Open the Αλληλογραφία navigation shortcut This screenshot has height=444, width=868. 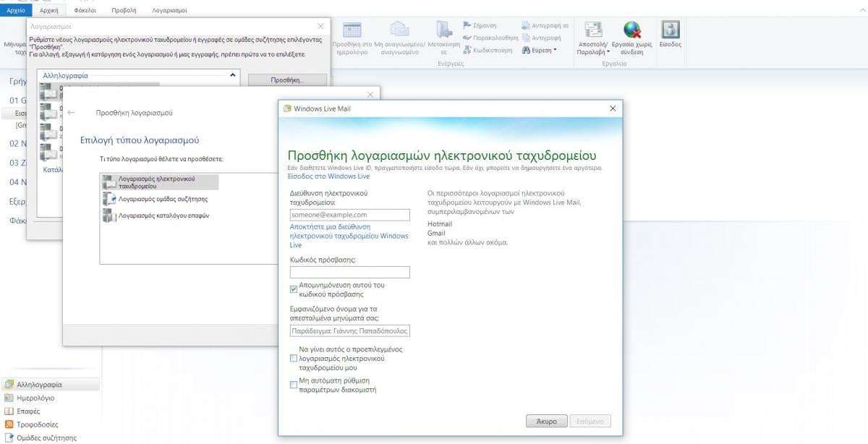[50, 385]
